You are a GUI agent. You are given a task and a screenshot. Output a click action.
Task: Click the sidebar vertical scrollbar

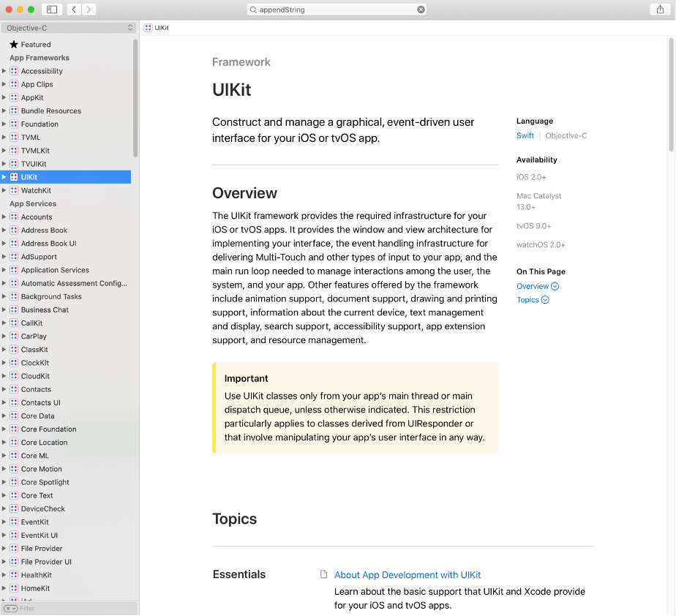coord(135,98)
